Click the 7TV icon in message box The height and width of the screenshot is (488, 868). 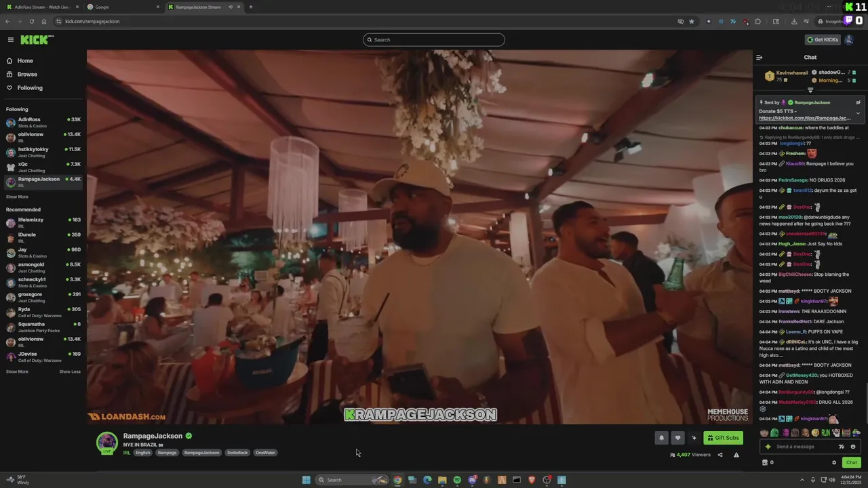pyautogui.click(x=842, y=447)
